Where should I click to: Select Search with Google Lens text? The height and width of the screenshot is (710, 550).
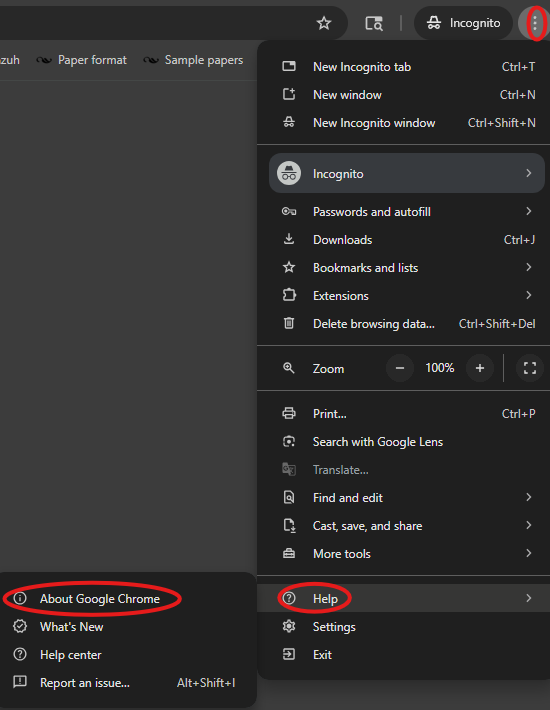[x=378, y=442]
